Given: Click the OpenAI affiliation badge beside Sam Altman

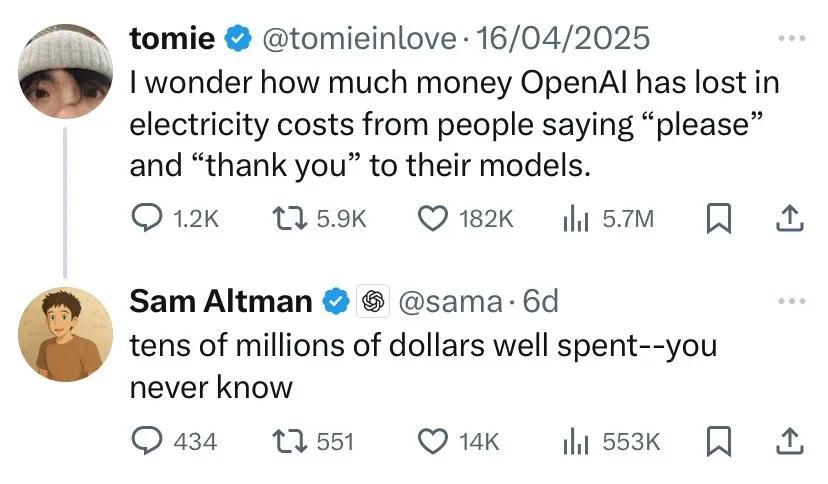Looking at the screenshot, I should 373,301.
